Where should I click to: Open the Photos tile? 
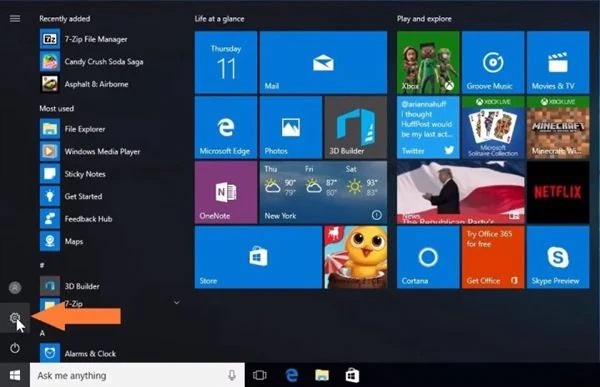click(291, 127)
